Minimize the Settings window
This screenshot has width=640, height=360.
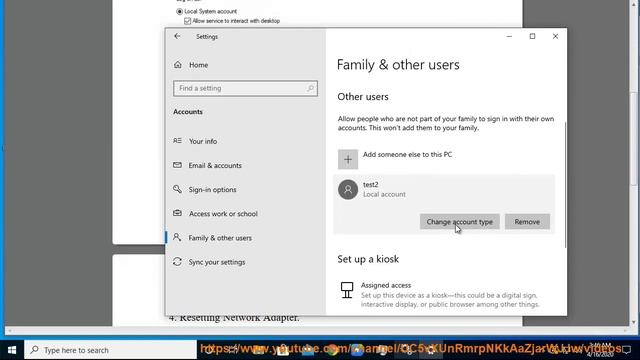(509, 36)
